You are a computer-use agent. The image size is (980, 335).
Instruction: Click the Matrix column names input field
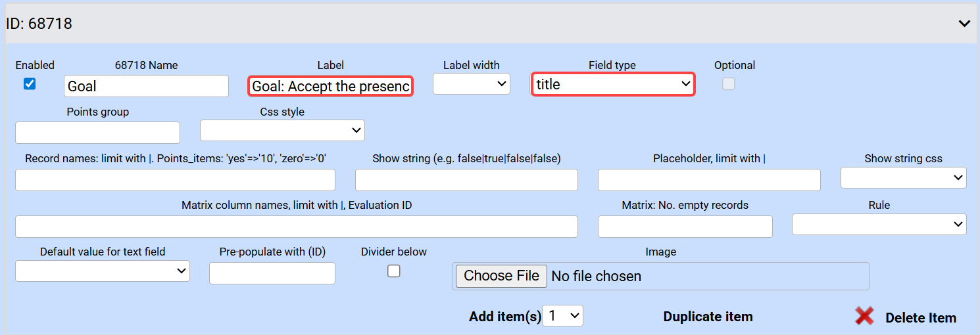296,227
